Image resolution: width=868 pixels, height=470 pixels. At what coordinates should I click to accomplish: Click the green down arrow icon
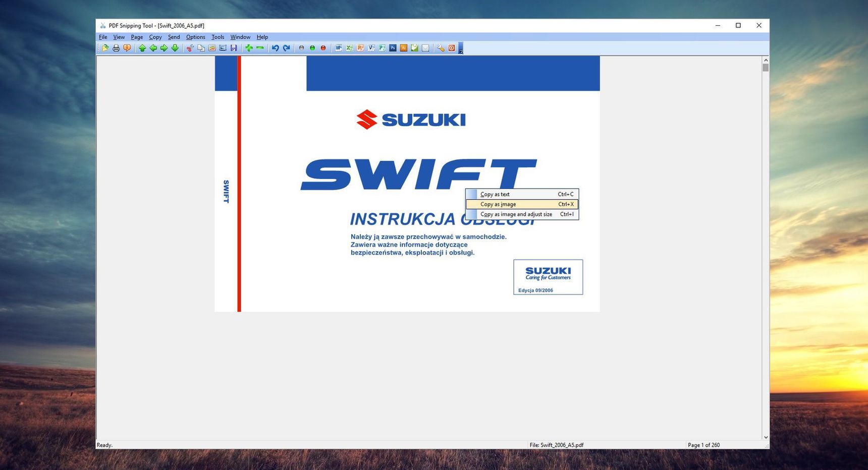pos(175,48)
